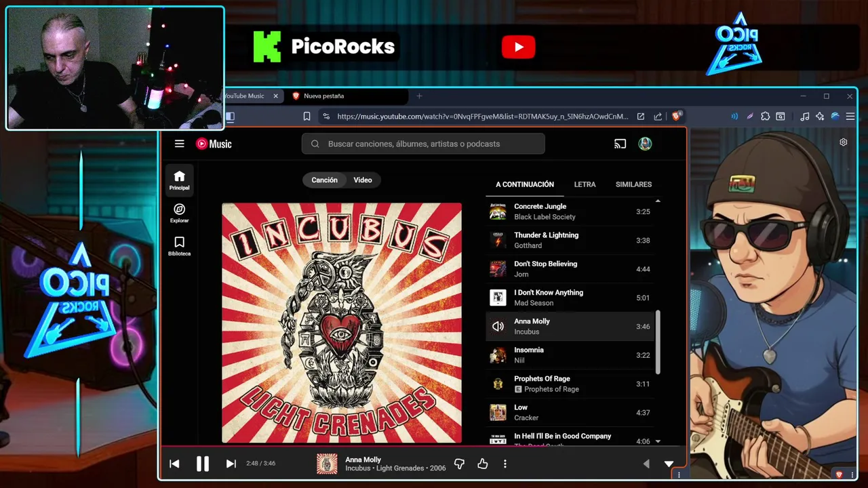868x488 pixels.
Task: Click the Brave Shields lion icon
Action: pyautogui.click(x=676, y=116)
